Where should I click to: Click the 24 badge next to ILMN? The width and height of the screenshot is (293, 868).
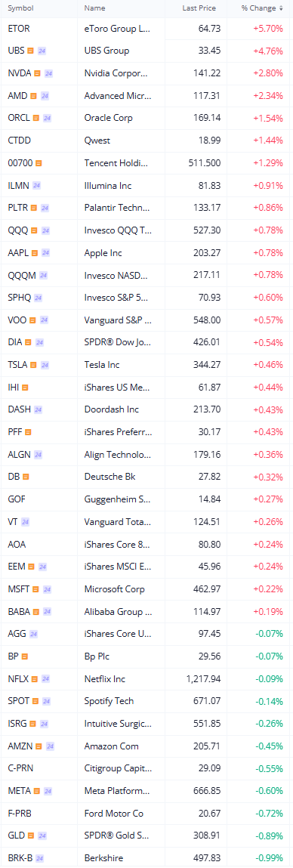[36, 185]
